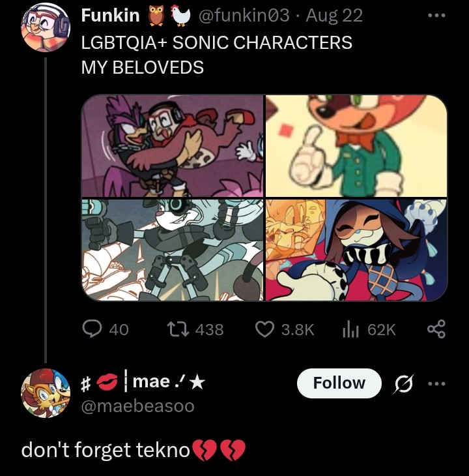The image size is (469, 476).
Task: Open the top-left bird hugging image
Action: click(173, 146)
